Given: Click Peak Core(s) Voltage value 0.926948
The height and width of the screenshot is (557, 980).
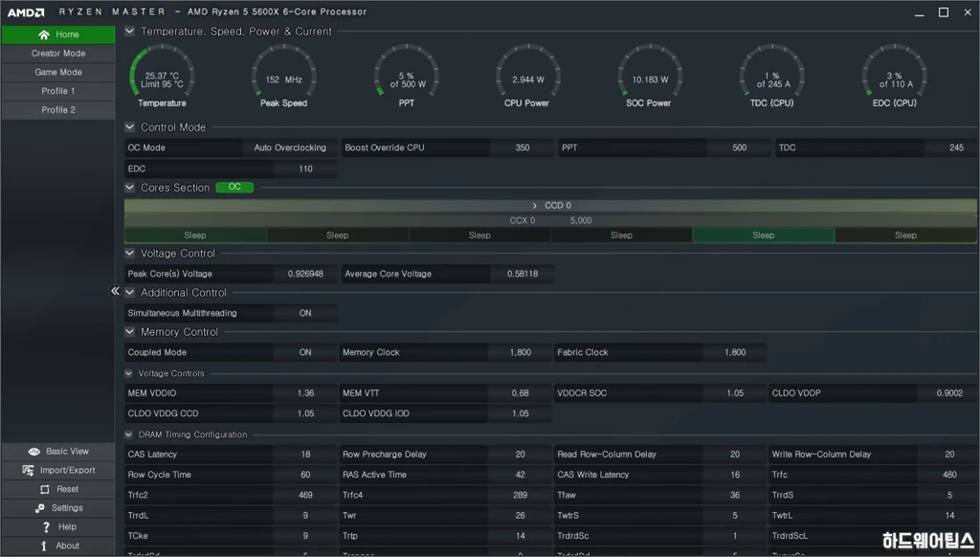Looking at the screenshot, I should (305, 274).
